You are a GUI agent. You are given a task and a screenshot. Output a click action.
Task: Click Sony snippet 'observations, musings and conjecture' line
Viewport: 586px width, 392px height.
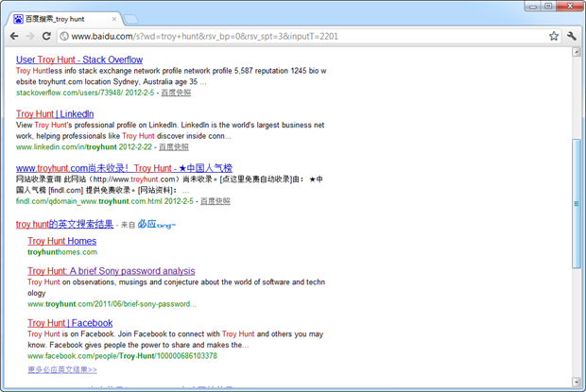pos(177,282)
